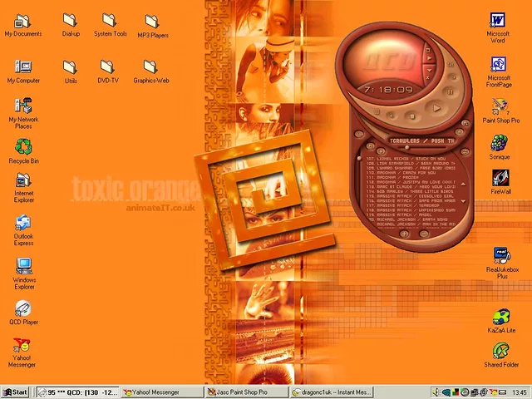This screenshot has width=532, height=399.
Task: Pause playback in QCD player
Action: pyautogui.click(x=451, y=91)
